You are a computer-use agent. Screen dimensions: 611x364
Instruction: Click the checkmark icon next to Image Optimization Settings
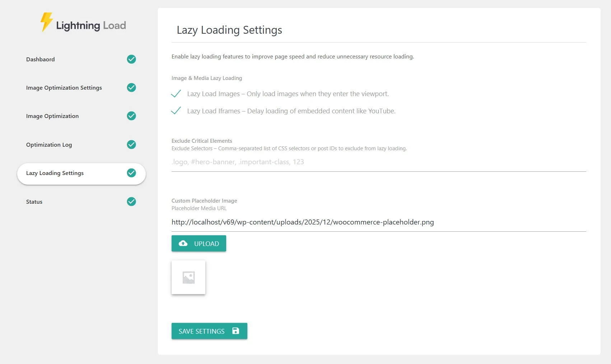pos(131,88)
